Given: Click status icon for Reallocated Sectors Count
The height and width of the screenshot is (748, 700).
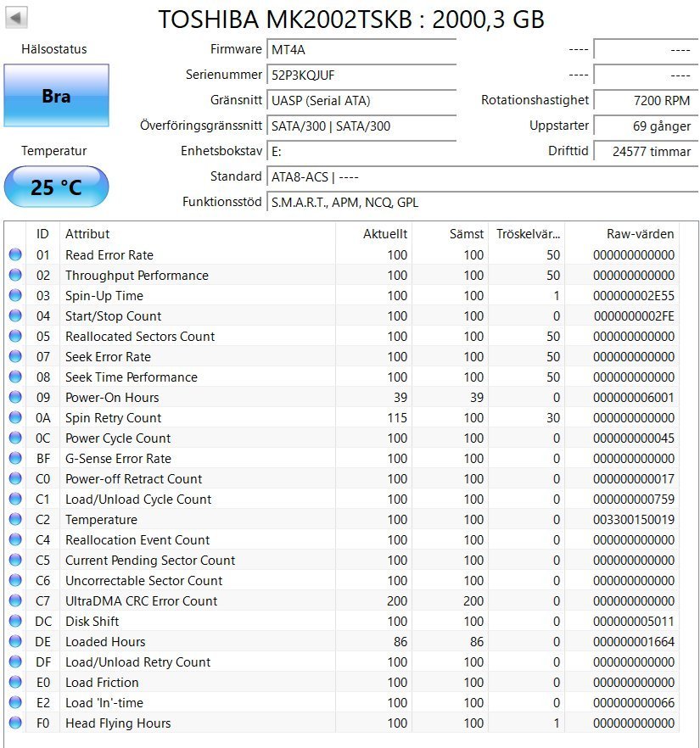Looking at the screenshot, I should tap(15, 336).
